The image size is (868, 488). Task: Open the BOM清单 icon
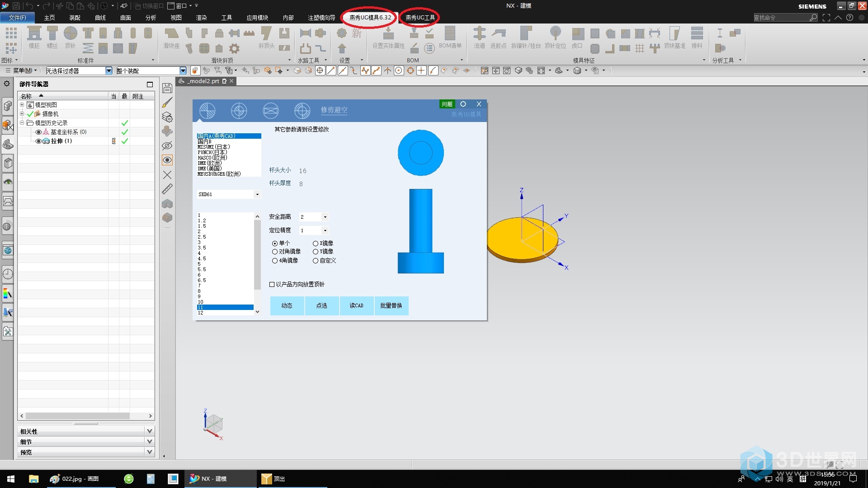(x=450, y=34)
